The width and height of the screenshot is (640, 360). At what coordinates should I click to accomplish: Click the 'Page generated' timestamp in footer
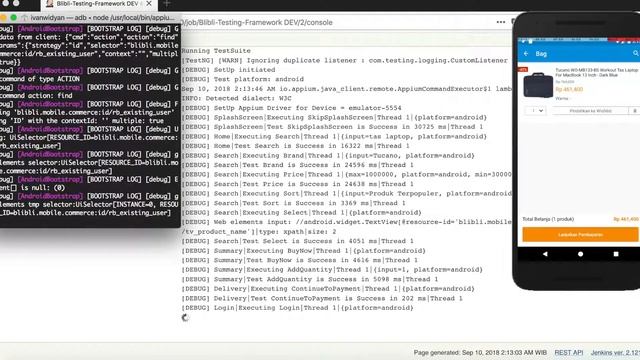[480, 352]
